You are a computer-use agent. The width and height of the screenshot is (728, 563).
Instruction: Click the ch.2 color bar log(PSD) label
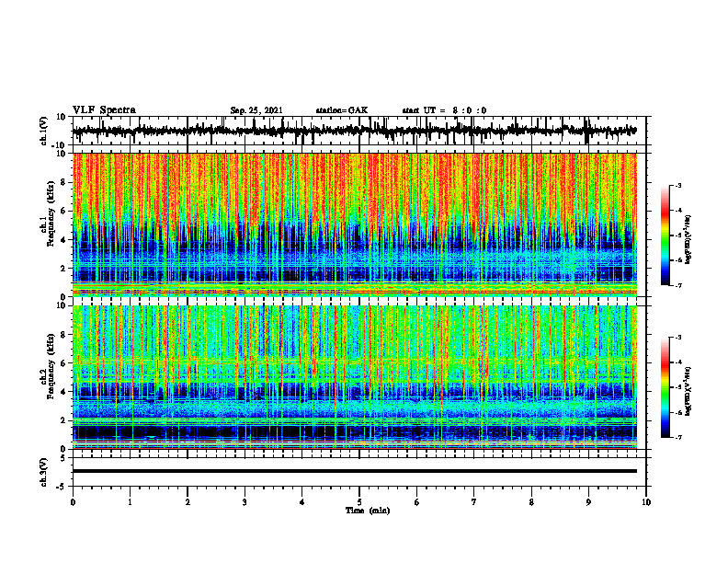pyautogui.click(x=688, y=391)
